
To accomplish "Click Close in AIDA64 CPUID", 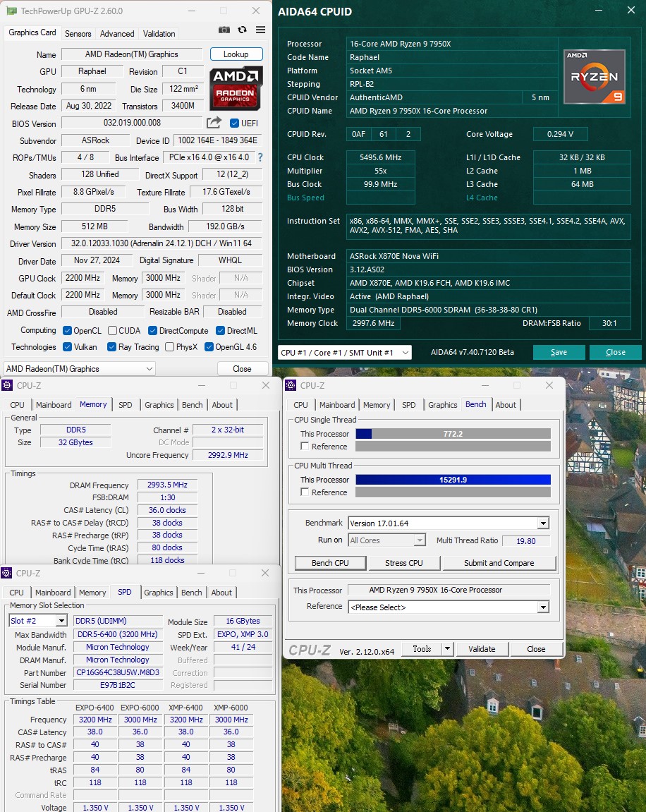I will tap(616, 352).
